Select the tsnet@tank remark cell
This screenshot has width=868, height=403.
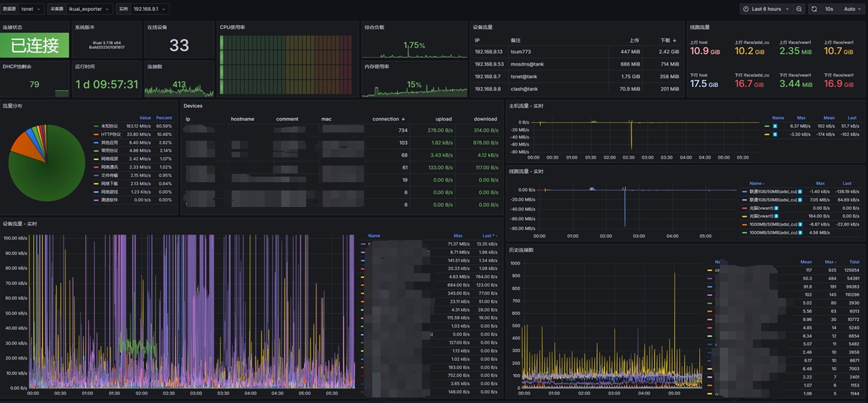pos(524,77)
